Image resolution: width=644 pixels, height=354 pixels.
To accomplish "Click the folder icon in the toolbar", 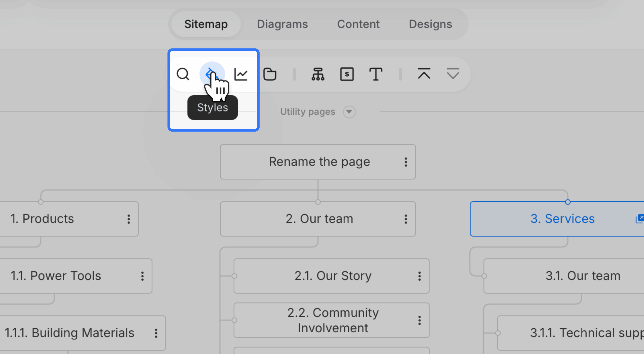I will click(270, 74).
